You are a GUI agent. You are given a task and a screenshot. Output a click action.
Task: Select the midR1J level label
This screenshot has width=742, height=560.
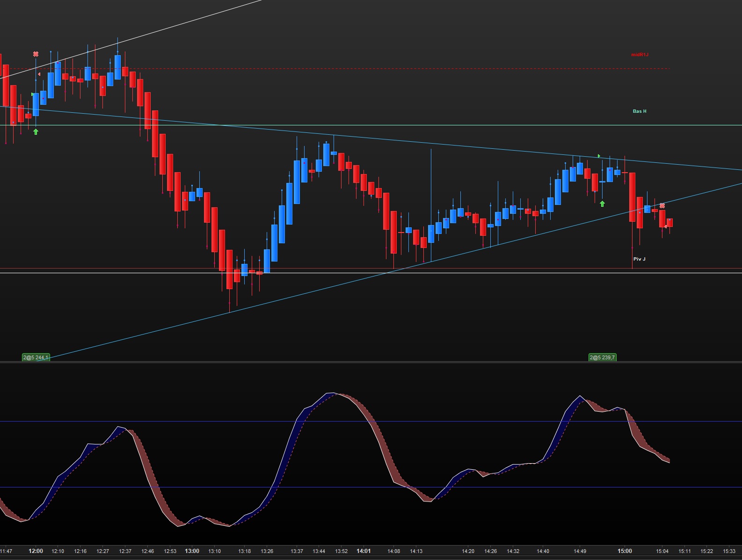point(640,55)
